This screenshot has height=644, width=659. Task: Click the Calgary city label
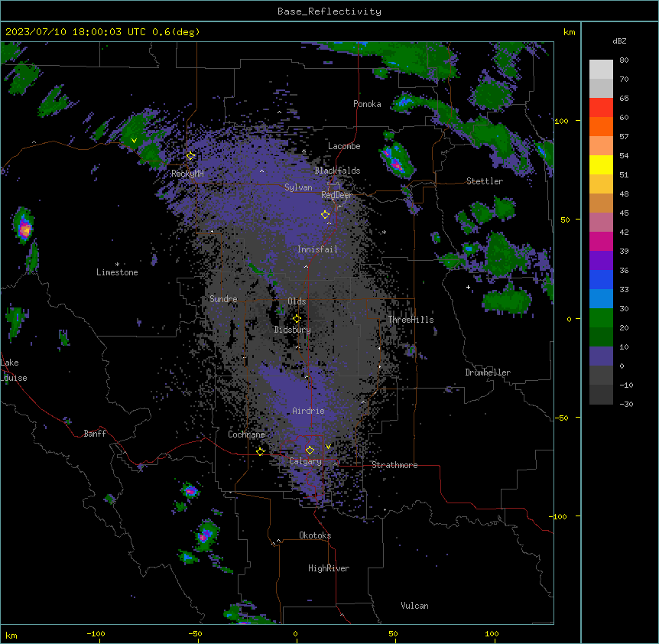pos(305,461)
